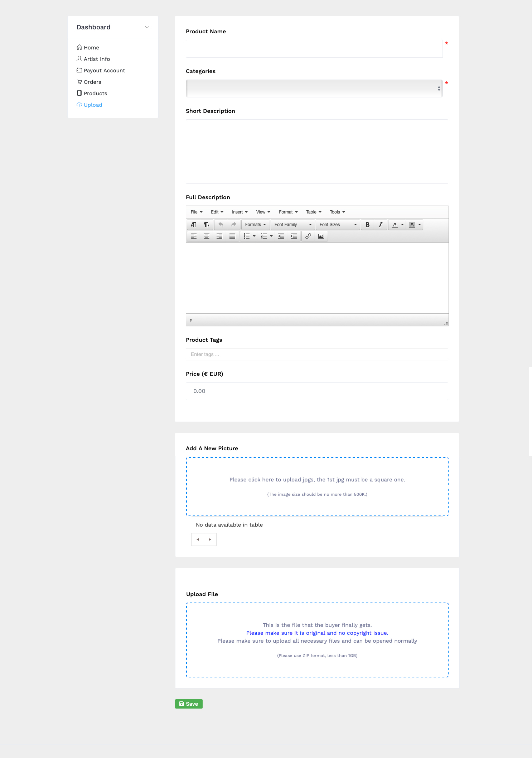
Task: Open Orders in sidebar
Action: [x=89, y=82]
